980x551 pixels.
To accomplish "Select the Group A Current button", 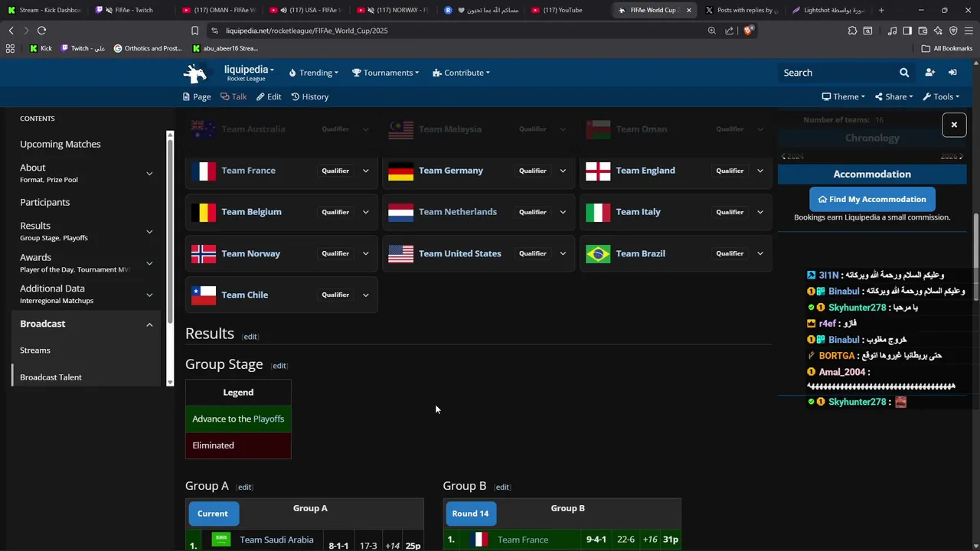I will (213, 514).
